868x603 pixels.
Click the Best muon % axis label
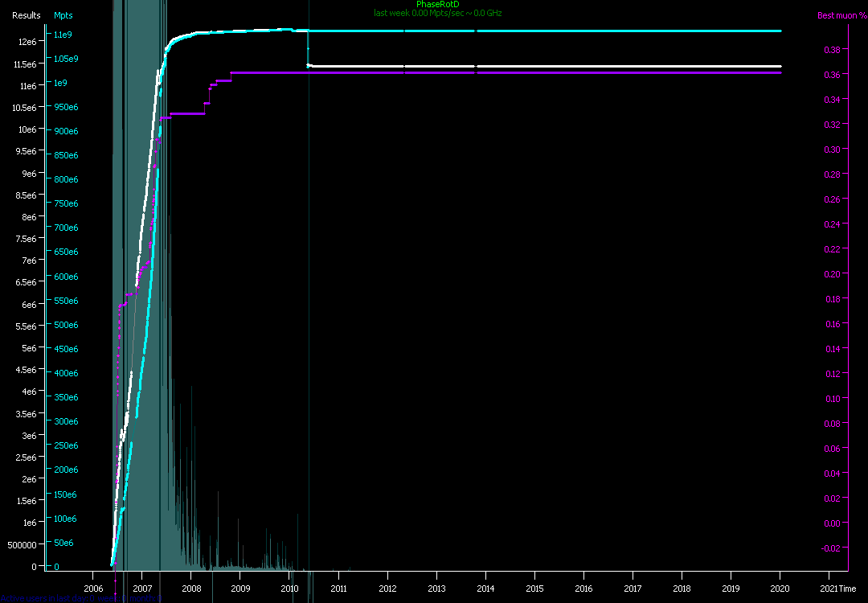pos(841,15)
